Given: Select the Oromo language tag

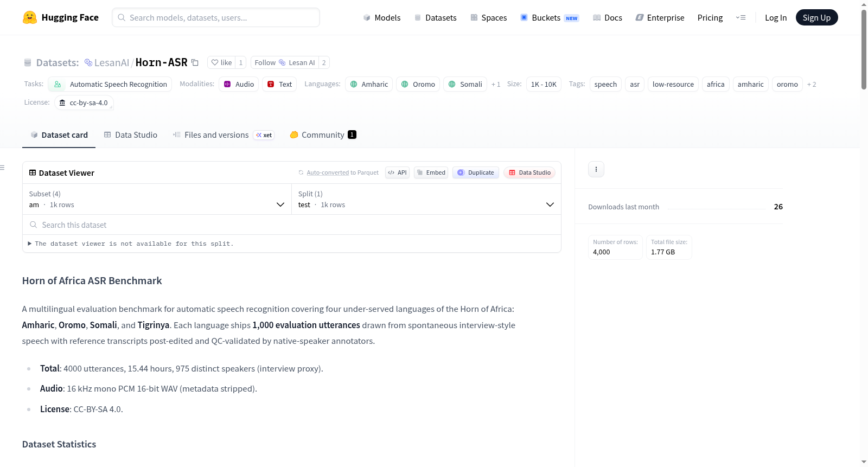Looking at the screenshot, I should (418, 84).
